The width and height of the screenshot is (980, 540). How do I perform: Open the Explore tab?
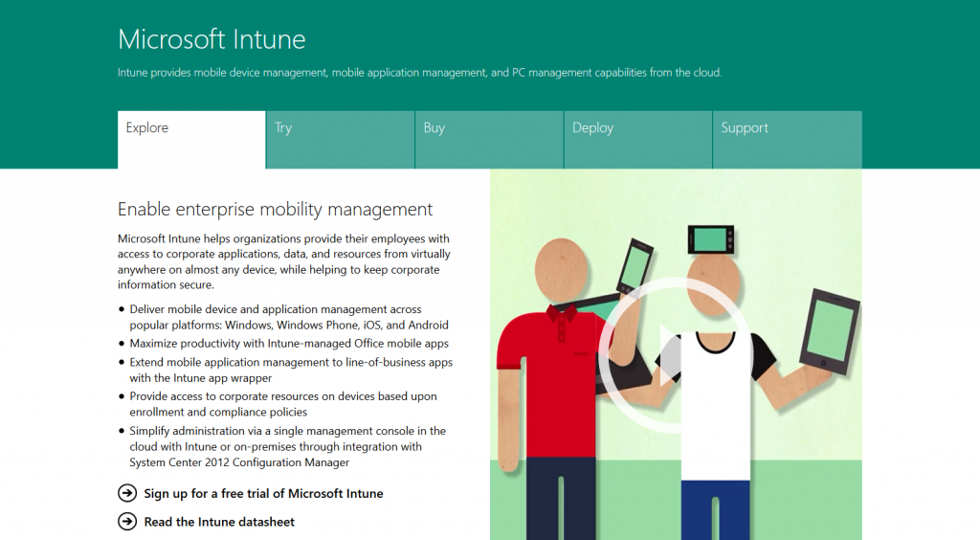point(191,140)
